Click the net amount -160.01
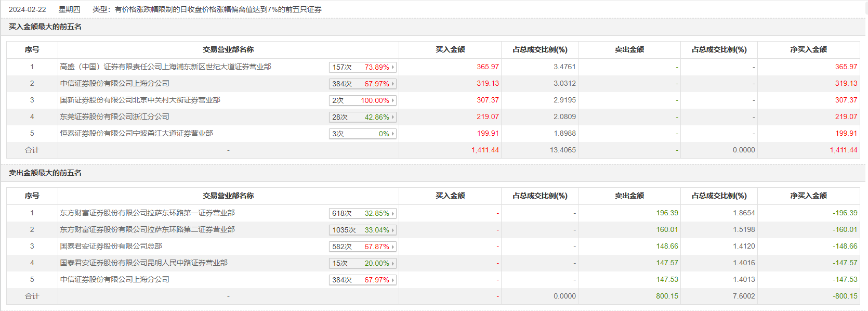The height and width of the screenshot is (311, 868). 845,229
